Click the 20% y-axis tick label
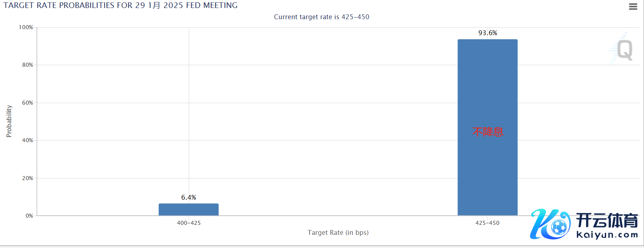 pyautogui.click(x=28, y=178)
